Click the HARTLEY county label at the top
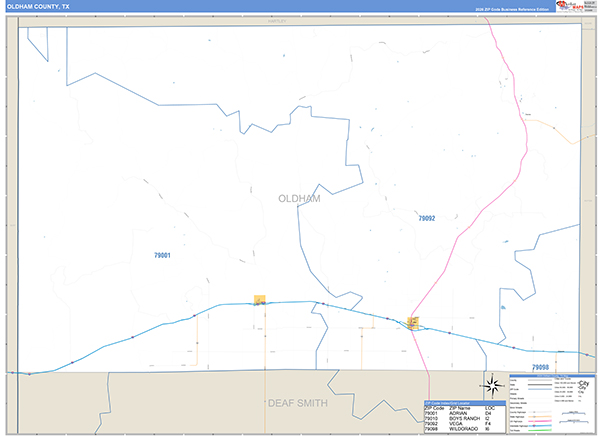 point(277,21)
